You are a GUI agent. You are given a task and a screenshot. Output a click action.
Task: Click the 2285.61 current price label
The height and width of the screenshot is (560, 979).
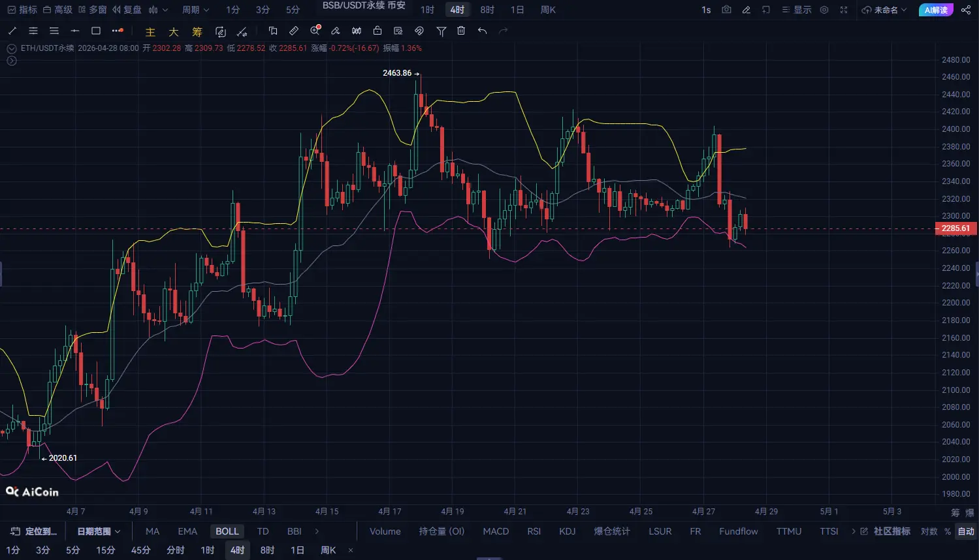tap(955, 228)
